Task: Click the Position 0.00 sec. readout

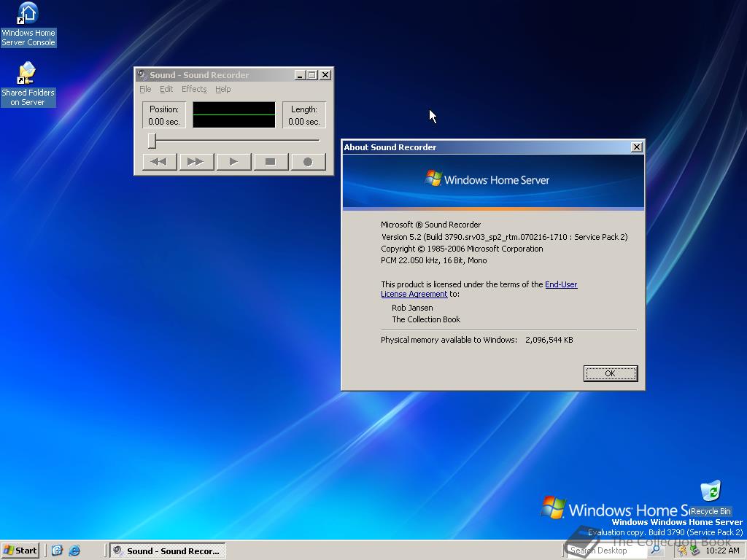Action: pos(164,115)
